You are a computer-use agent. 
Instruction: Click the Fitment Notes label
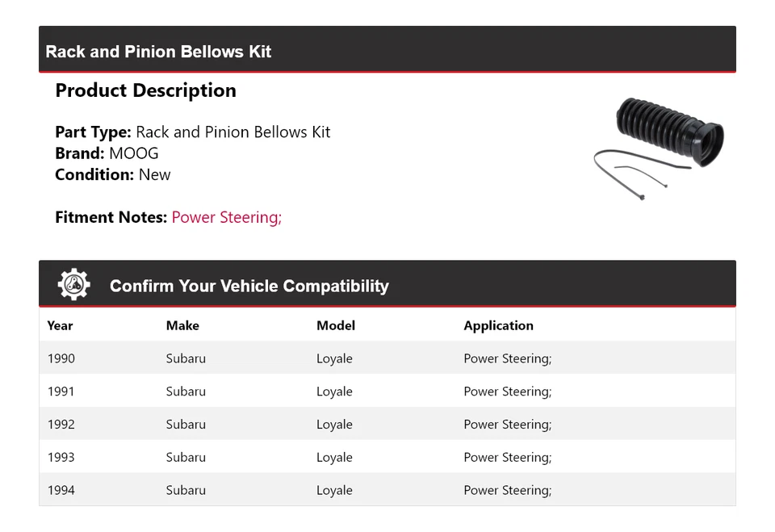tap(111, 217)
